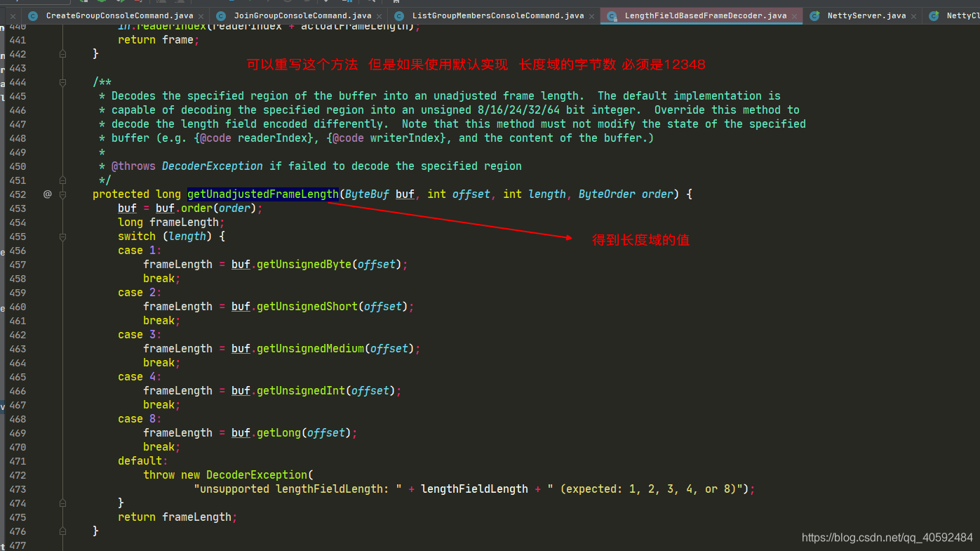The image size is (980, 551).
Task: Click the 'case 3:' label
Action: click(140, 335)
